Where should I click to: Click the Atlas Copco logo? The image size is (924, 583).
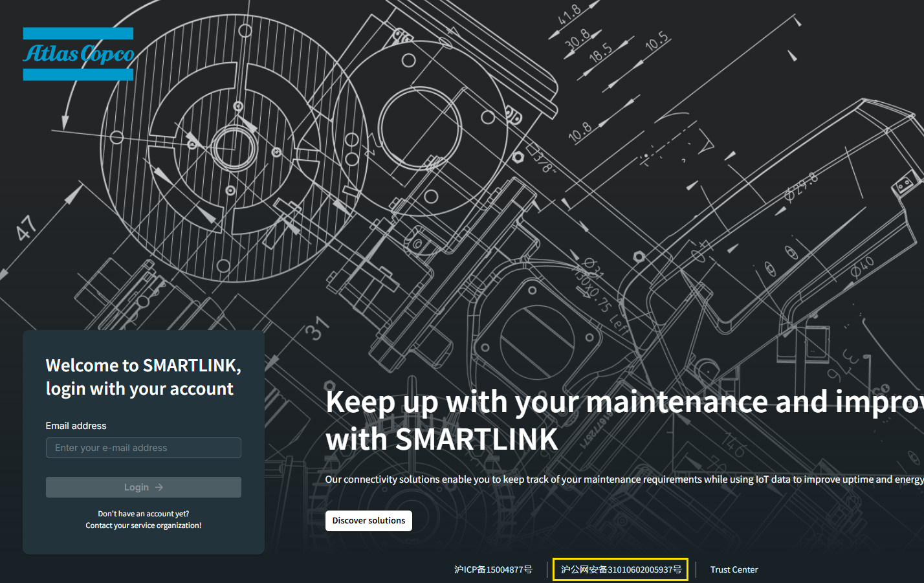(x=78, y=54)
